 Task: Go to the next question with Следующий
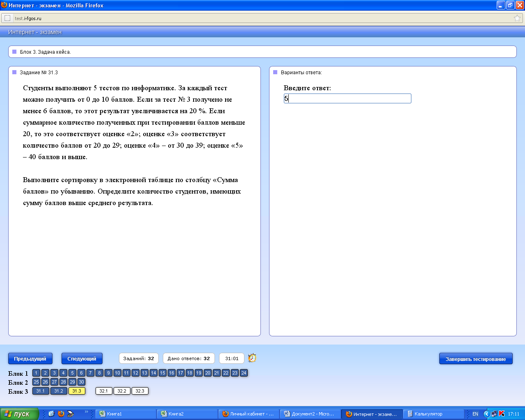click(82, 358)
